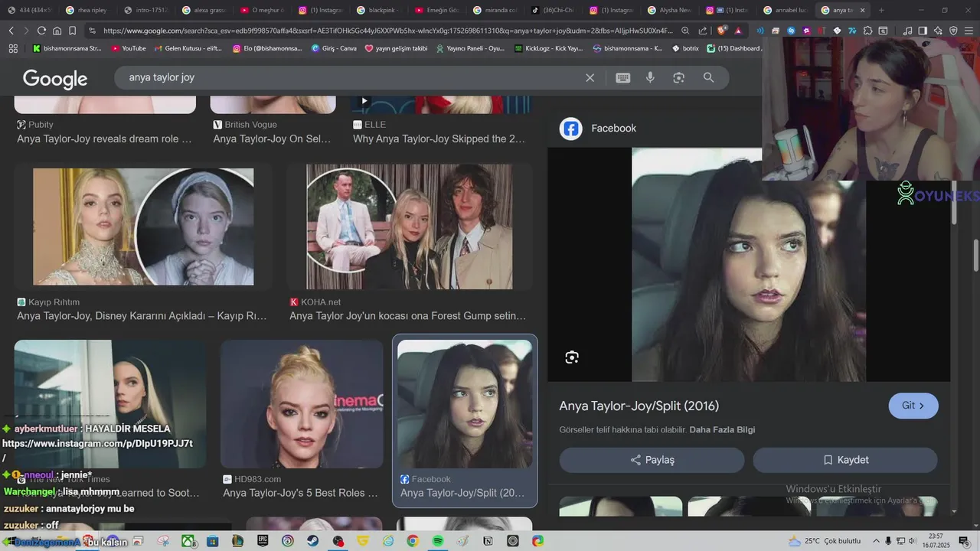Open the apps grid in bookmarks bar
This screenshot has height=551, width=980.
click(x=13, y=48)
